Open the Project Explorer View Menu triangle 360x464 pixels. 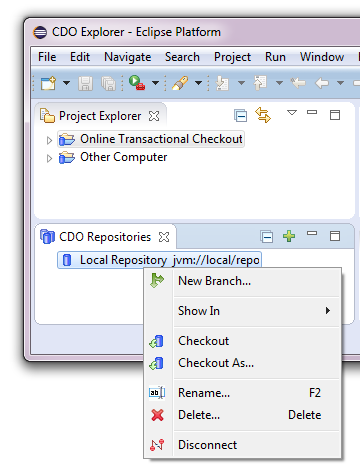292,113
